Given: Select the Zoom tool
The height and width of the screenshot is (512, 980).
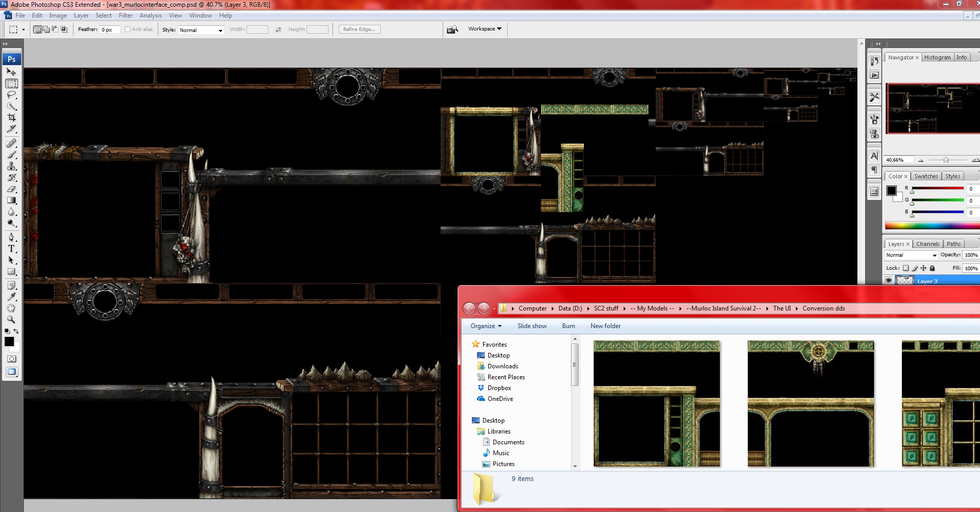Looking at the screenshot, I should coord(11,319).
